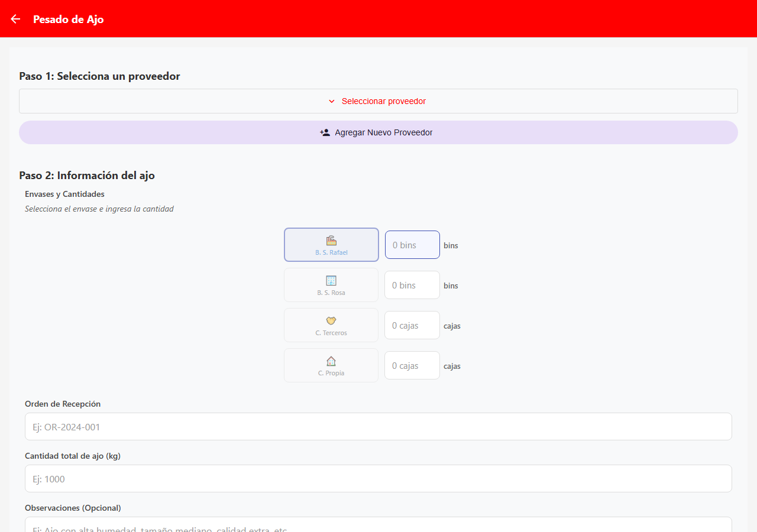Click the Orden de Recepción input
This screenshot has width=757, height=532.
378,426
